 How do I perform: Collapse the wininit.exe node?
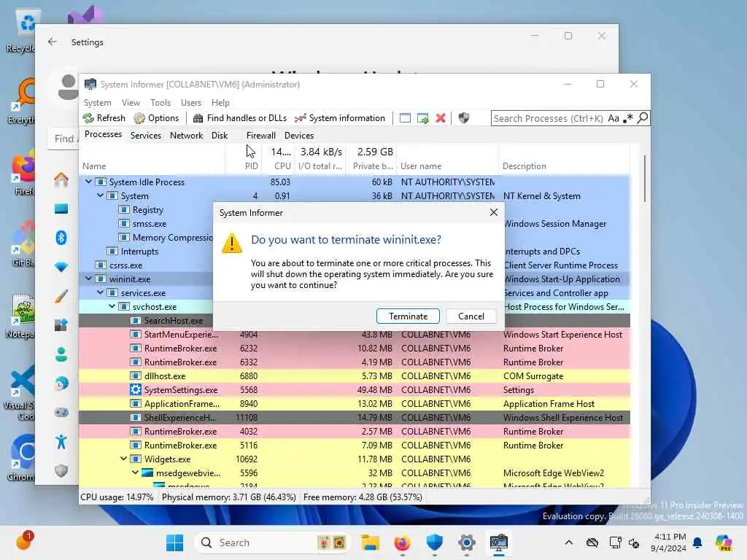[88, 279]
